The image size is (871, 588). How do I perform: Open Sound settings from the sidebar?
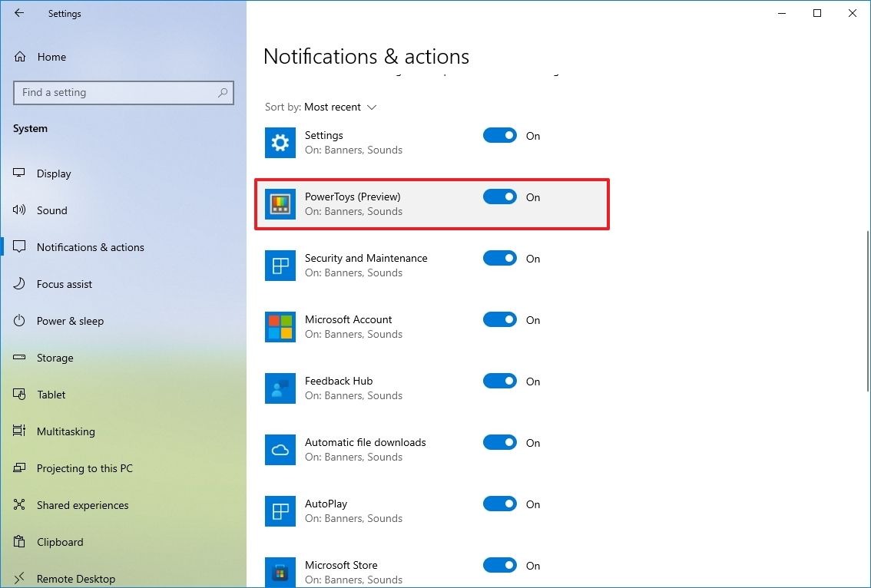click(x=124, y=210)
